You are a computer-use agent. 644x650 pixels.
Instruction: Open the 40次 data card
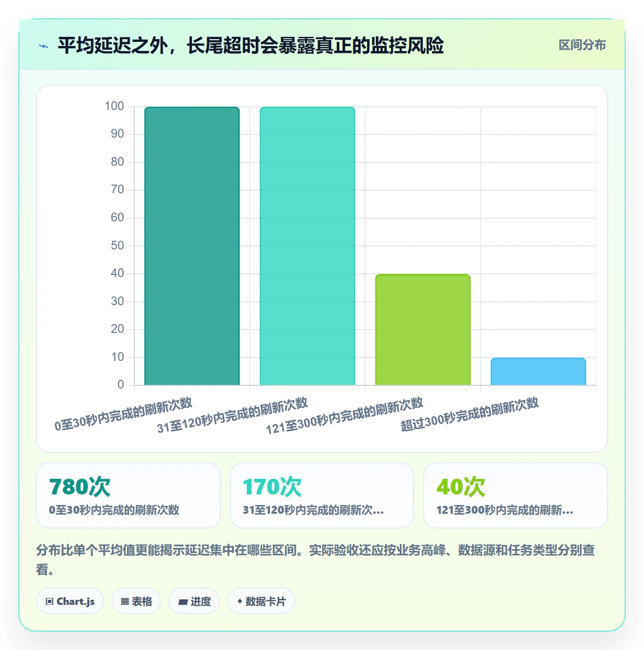tap(516, 495)
